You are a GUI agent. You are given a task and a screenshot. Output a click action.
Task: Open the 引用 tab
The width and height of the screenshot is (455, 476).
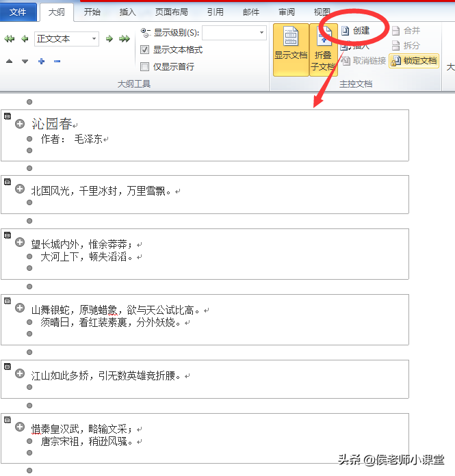coord(216,12)
